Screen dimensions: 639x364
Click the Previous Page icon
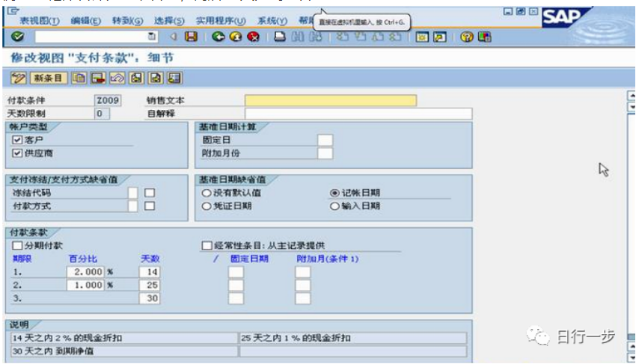point(360,37)
